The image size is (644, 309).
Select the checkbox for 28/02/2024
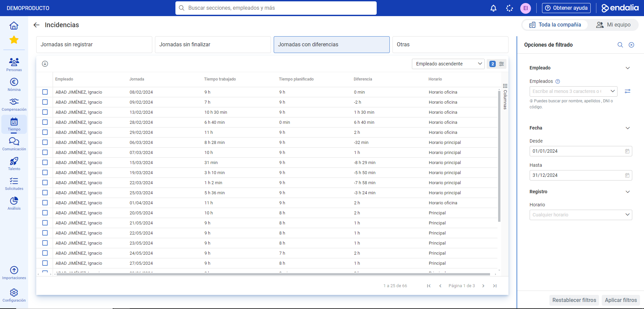point(45,122)
